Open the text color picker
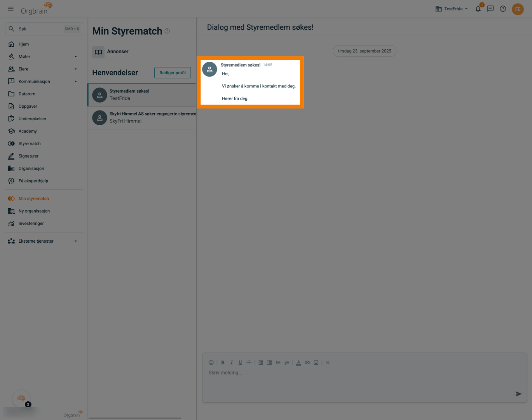The image size is (532, 420). pos(298,362)
